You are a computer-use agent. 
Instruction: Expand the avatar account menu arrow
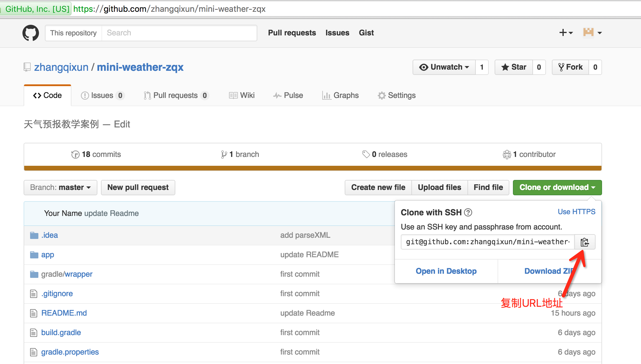pyautogui.click(x=600, y=33)
